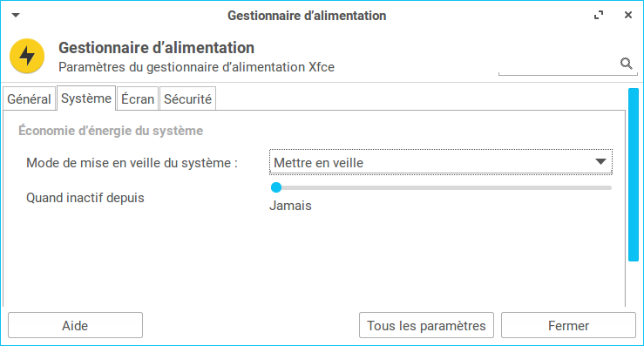The height and width of the screenshot is (346, 644).
Task: Click the blue vertical scrollbar
Action: tap(634, 174)
